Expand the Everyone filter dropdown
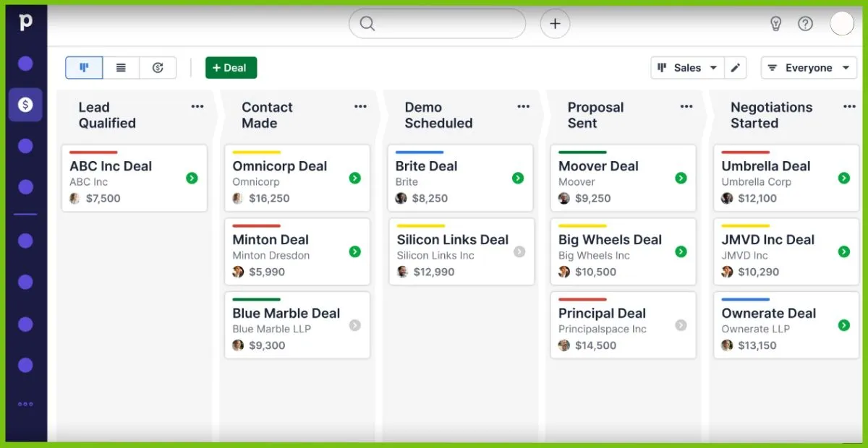 pyautogui.click(x=809, y=68)
